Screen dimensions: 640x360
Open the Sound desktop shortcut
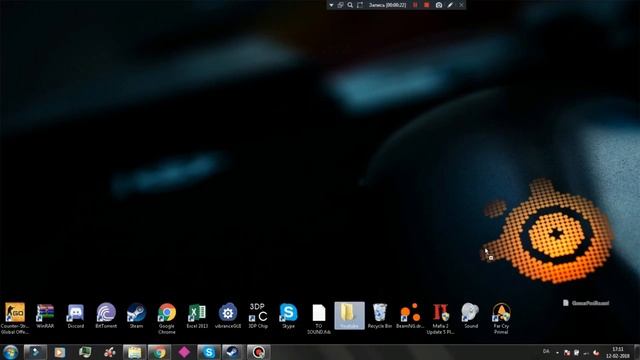[471, 316]
